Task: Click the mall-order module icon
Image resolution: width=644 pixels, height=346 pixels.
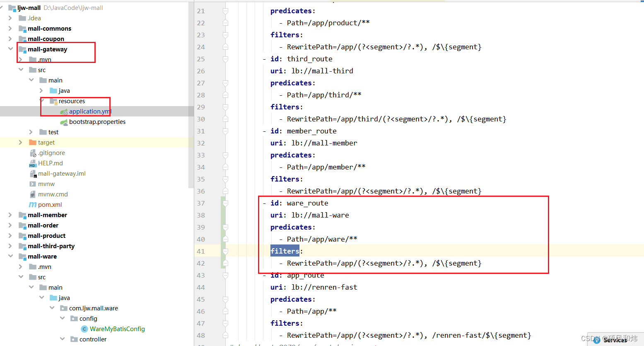Action: point(22,225)
